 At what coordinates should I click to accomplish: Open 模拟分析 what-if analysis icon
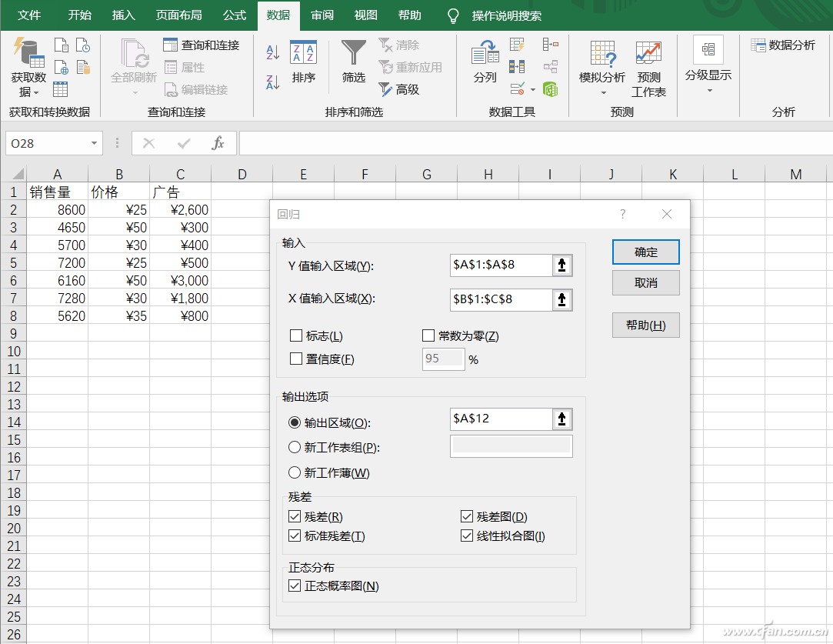tap(602, 69)
